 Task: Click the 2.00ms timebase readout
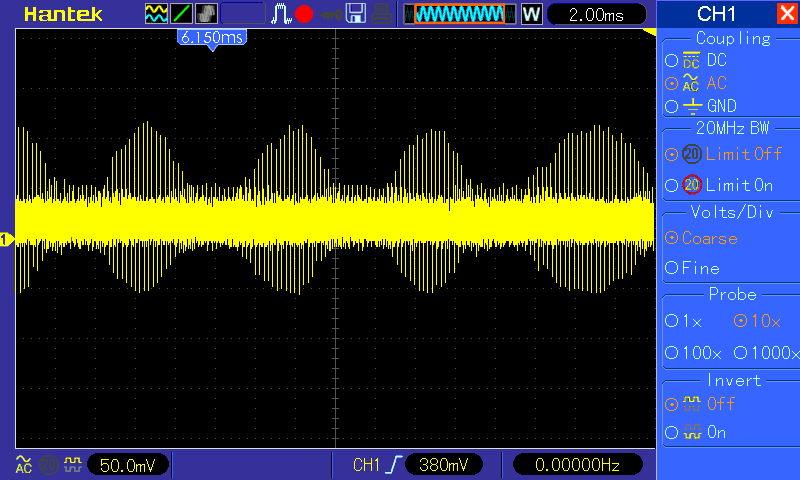click(x=596, y=15)
